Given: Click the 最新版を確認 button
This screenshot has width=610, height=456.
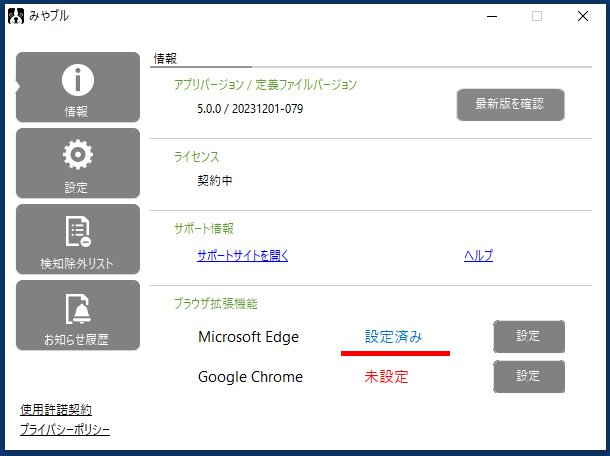Looking at the screenshot, I should coord(510,104).
